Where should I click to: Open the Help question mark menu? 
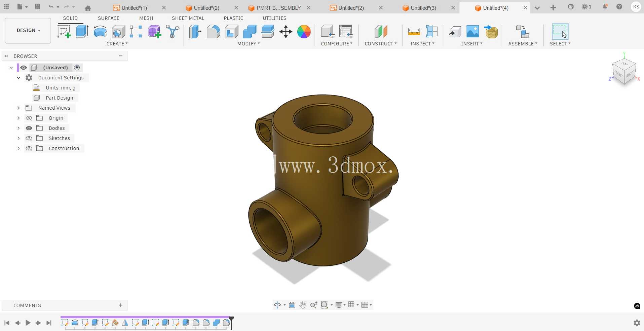point(619,7)
